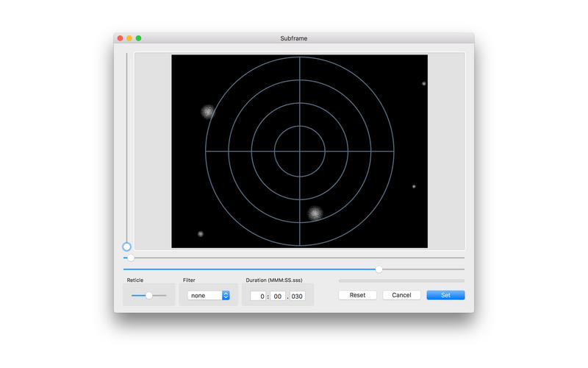Click the green zoom window button

(139, 38)
